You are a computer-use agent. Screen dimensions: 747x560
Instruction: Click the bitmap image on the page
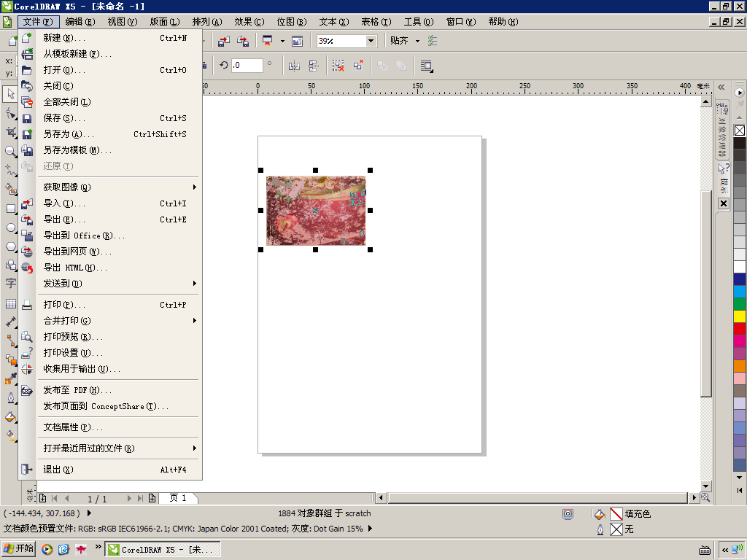[315, 211]
